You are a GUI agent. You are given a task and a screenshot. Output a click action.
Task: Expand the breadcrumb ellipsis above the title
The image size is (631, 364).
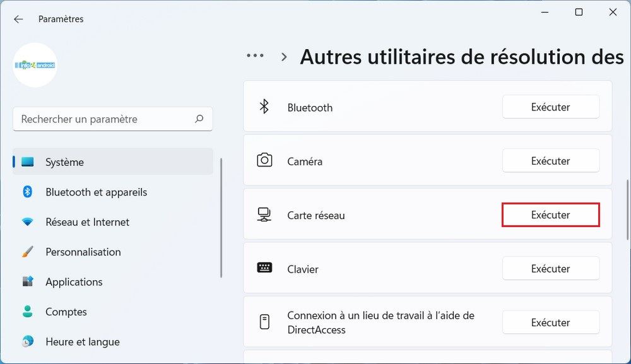click(255, 56)
